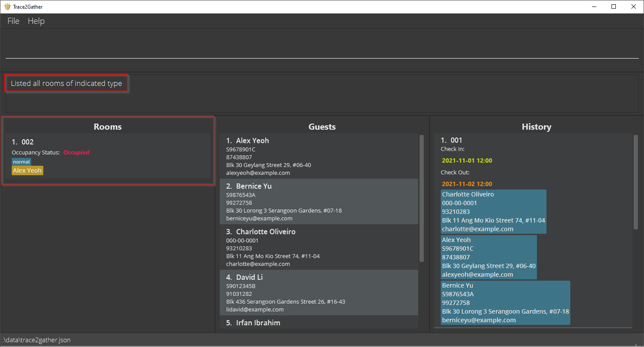Click Alex Yeoh card in History
Screen dimensions: 644x347
point(489,257)
